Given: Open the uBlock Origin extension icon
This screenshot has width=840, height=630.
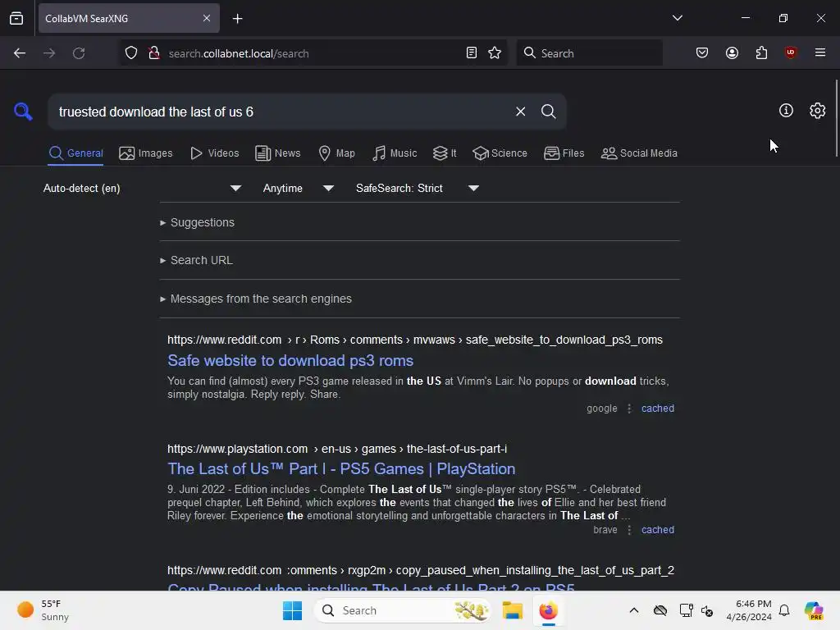Looking at the screenshot, I should [x=791, y=52].
